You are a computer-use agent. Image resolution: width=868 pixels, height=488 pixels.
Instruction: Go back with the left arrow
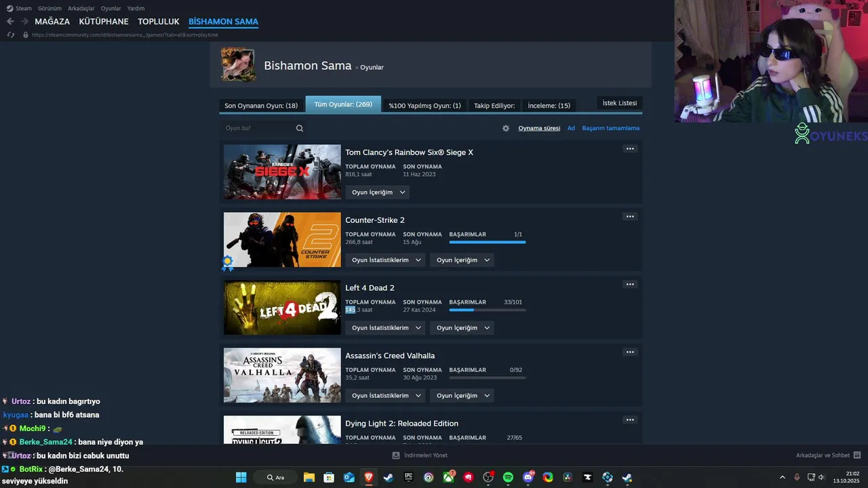click(x=10, y=22)
